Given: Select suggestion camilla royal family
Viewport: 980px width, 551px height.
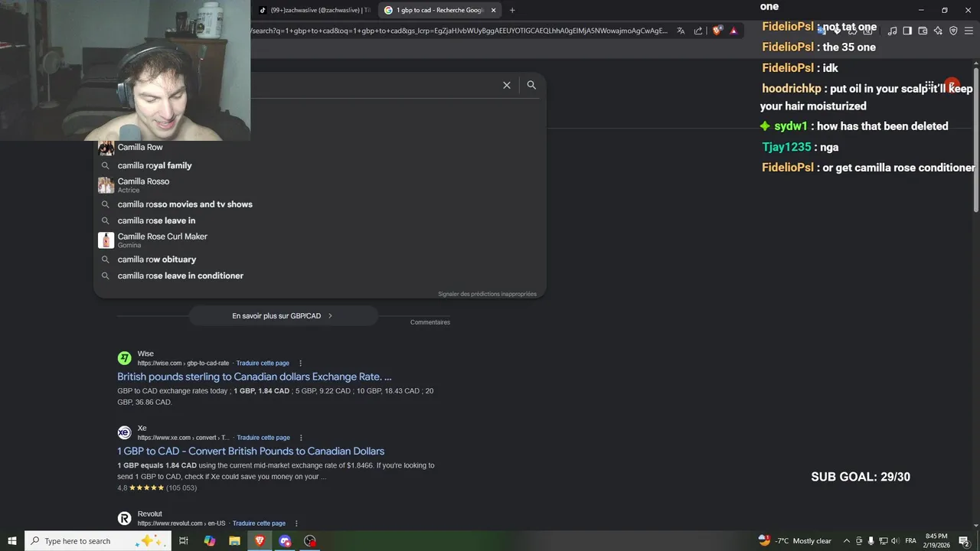Looking at the screenshot, I should tap(320, 165).
